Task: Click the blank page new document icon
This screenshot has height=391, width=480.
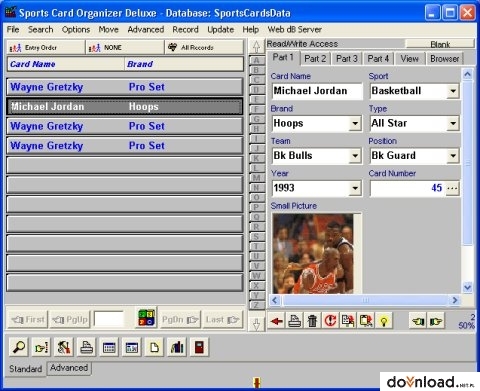Action: click(154, 347)
